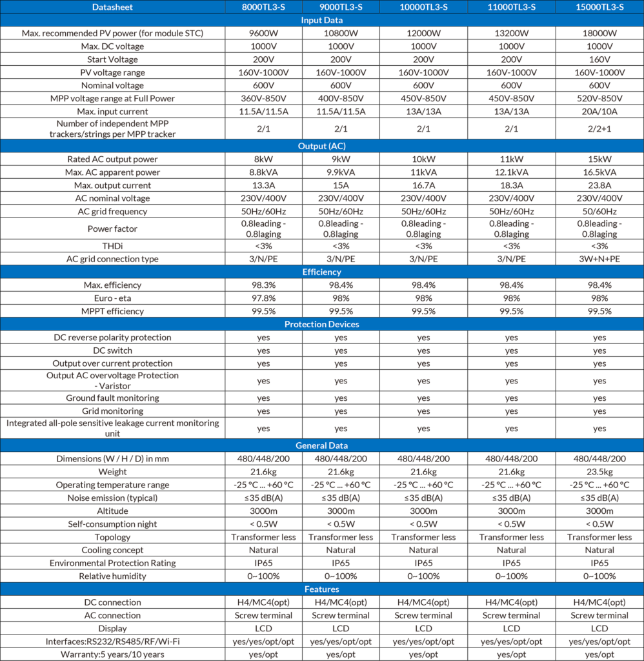The height and width of the screenshot is (661, 644).
Task: Select the 20A/10A input current cell
Action: tap(599, 111)
